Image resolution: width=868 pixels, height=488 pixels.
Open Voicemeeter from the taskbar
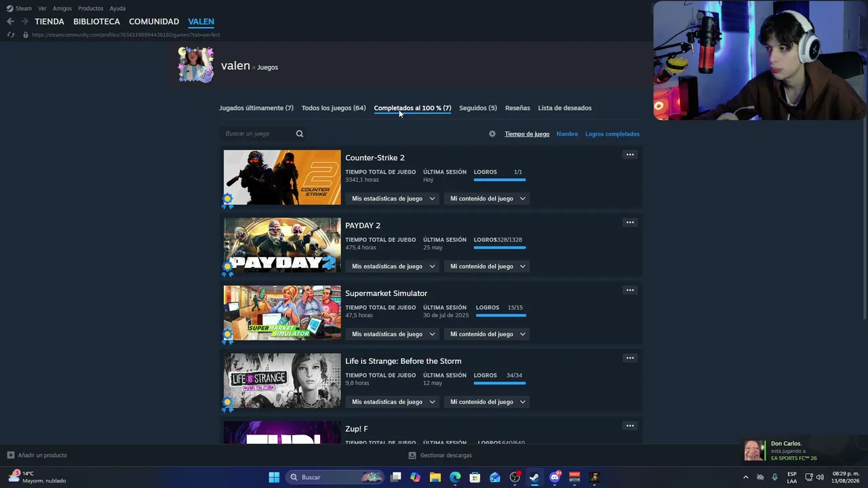pyautogui.click(x=574, y=477)
